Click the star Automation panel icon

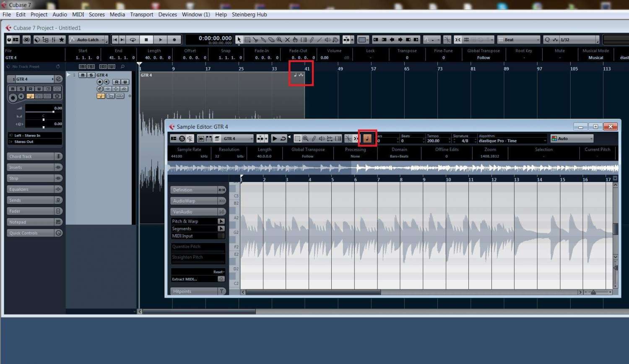(62, 40)
